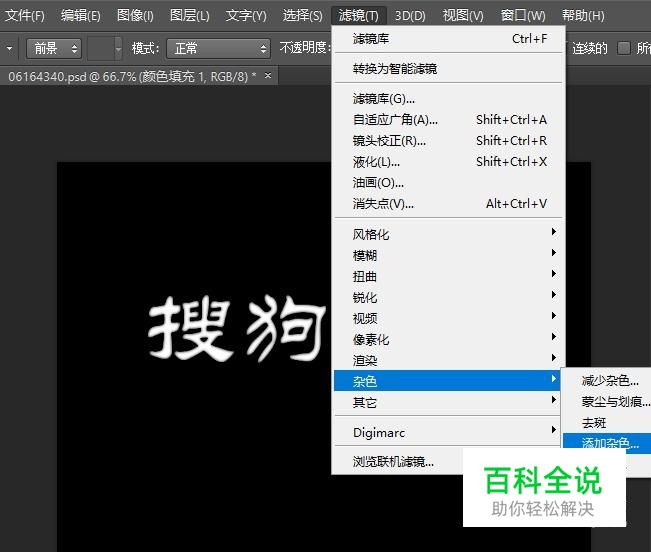Image resolution: width=651 pixels, height=552 pixels.
Task: Expand the 像素化 submenu
Action: pos(450,340)
